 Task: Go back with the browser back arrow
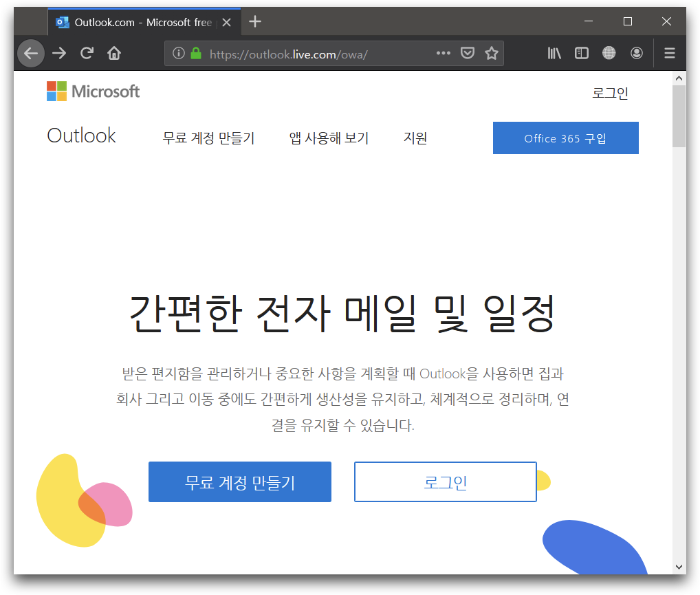point(30,54)
